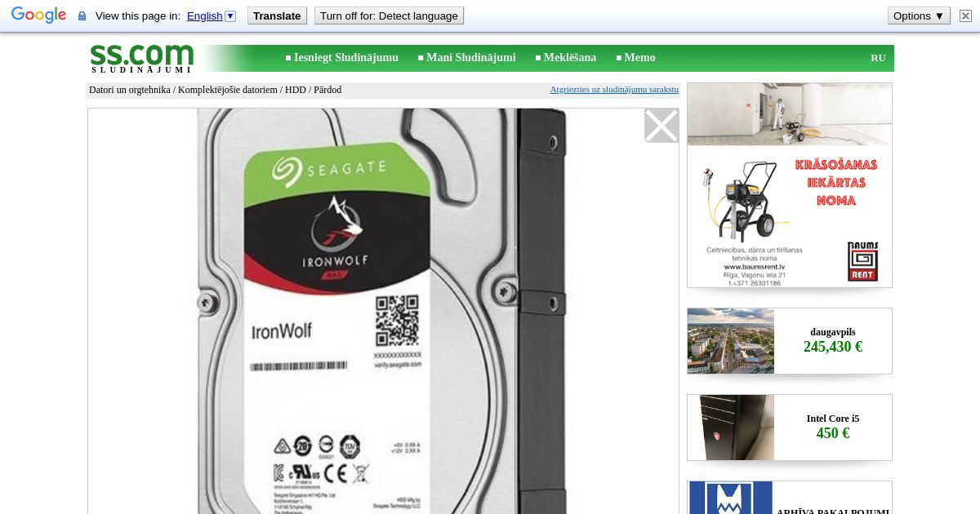Open Intel Core i5 450 € listing
The width and height of the screenshot is (980, 514).
click(x=833, y=428)
